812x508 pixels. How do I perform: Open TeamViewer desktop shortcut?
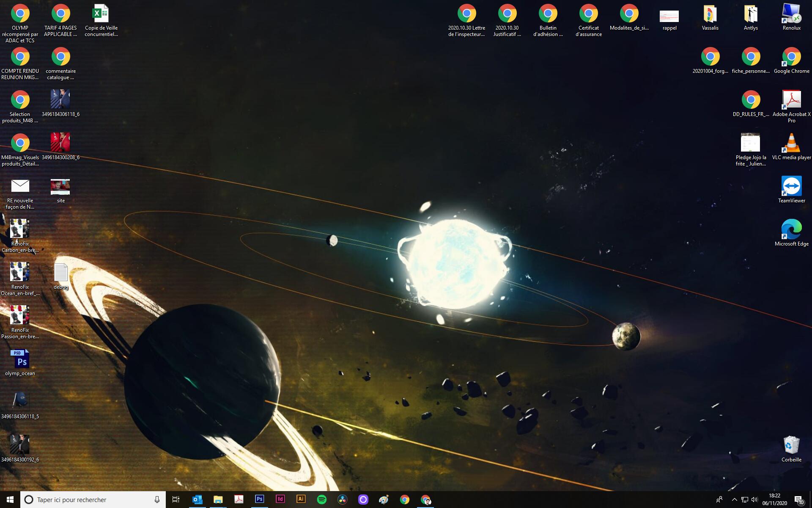click(x=791, y=186)
